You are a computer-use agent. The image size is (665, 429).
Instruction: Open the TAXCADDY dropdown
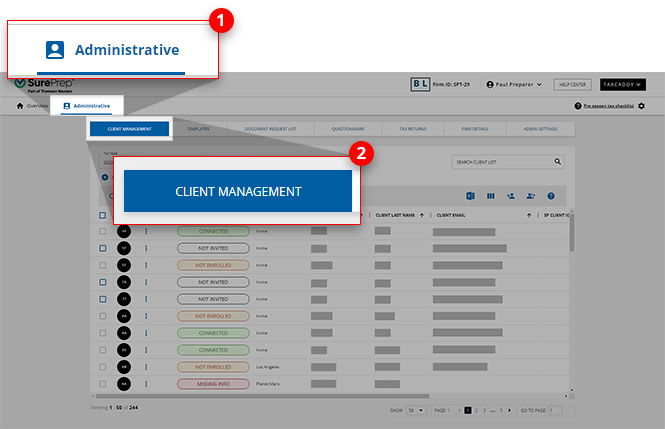pos(623,85)
